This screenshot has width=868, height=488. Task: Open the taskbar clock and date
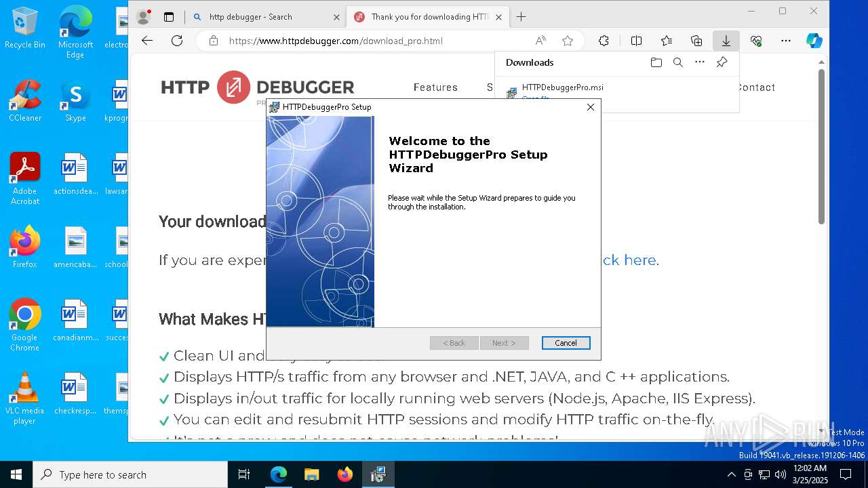point(810,474)
